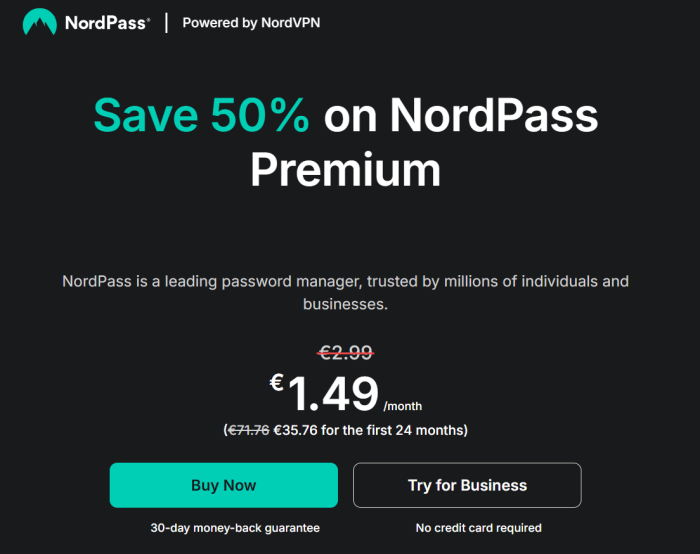Click 'on NordPass' in the white headline
This screenshot has height=554, width=700.
pos(461,115)
